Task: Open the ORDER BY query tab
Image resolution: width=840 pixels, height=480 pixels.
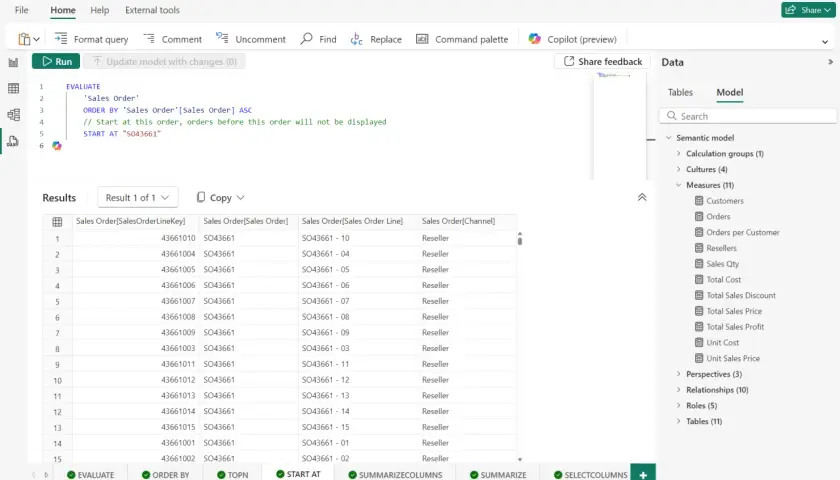Action: [166, 475]
